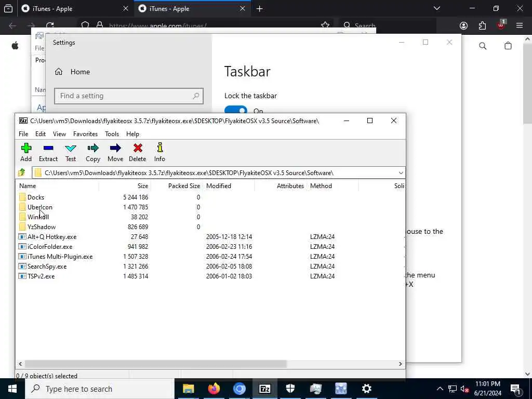Viewport: 532px width, 399px height.
Task: Sort by Name column header
Action: [57, 186]
